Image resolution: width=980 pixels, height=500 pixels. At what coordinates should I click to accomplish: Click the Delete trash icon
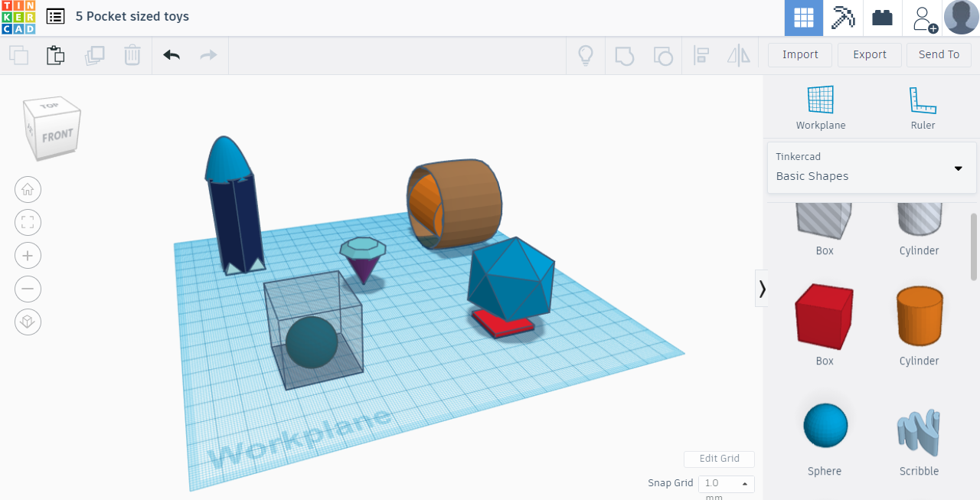tap(132, 55)
